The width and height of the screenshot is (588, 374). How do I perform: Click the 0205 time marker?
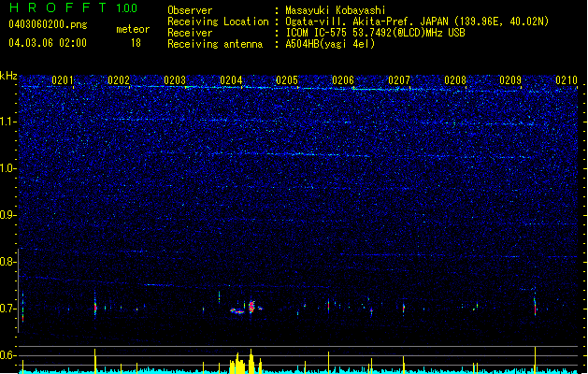coord(287,80)
